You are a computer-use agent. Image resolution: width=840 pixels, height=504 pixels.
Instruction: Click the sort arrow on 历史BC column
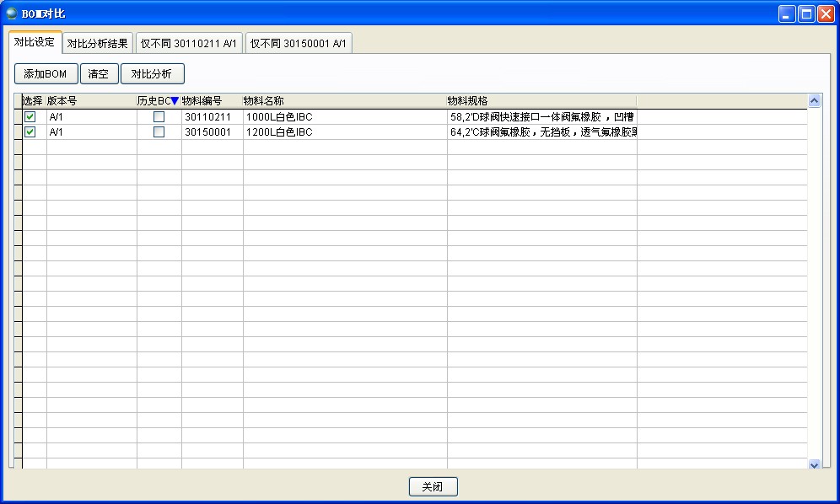coord(175,99)
